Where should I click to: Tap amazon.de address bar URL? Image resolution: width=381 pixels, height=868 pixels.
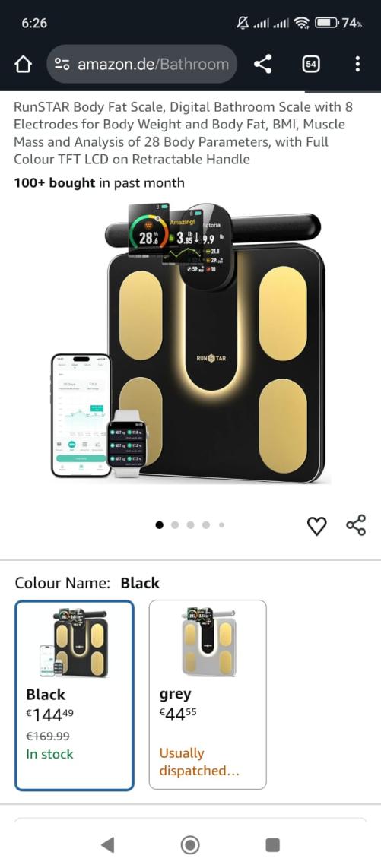[153, 64]
